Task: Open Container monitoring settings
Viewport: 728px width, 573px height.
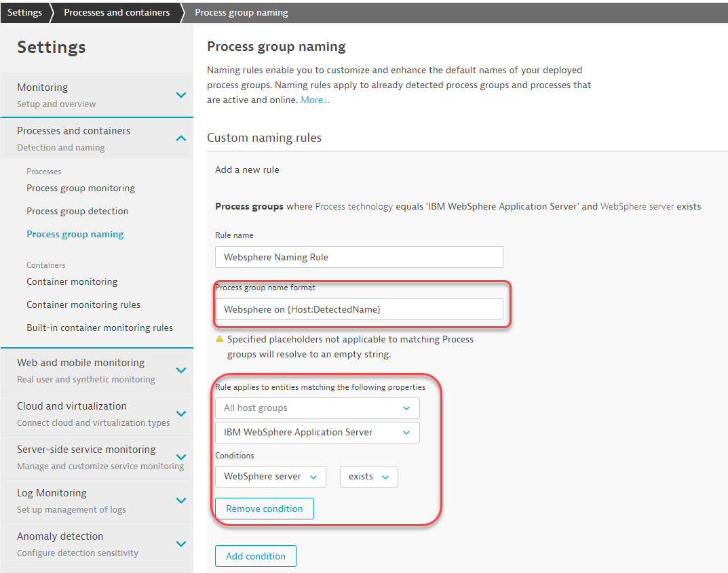Action: coord(72,281)
